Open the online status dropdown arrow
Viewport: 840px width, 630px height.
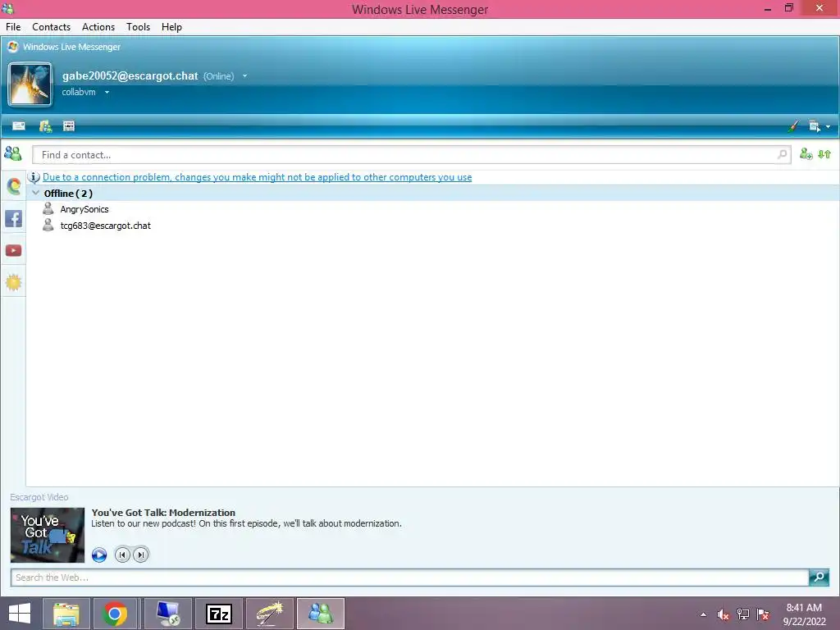[244, 76]
